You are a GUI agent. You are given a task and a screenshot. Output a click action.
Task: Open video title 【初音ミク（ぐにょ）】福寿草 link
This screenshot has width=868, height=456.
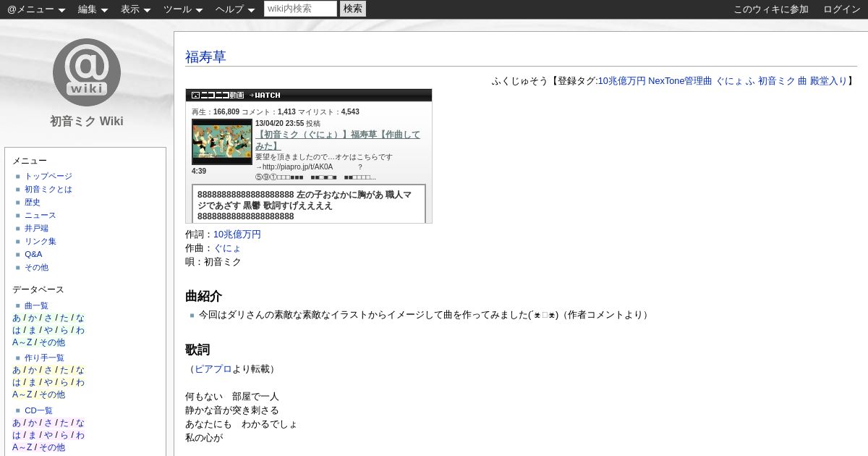pos(338,140)
